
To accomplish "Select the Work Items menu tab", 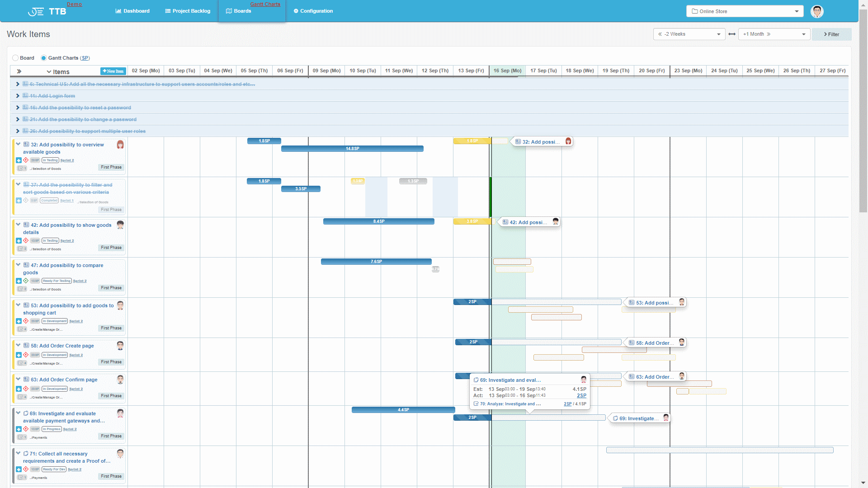I will tap(28, 34).
